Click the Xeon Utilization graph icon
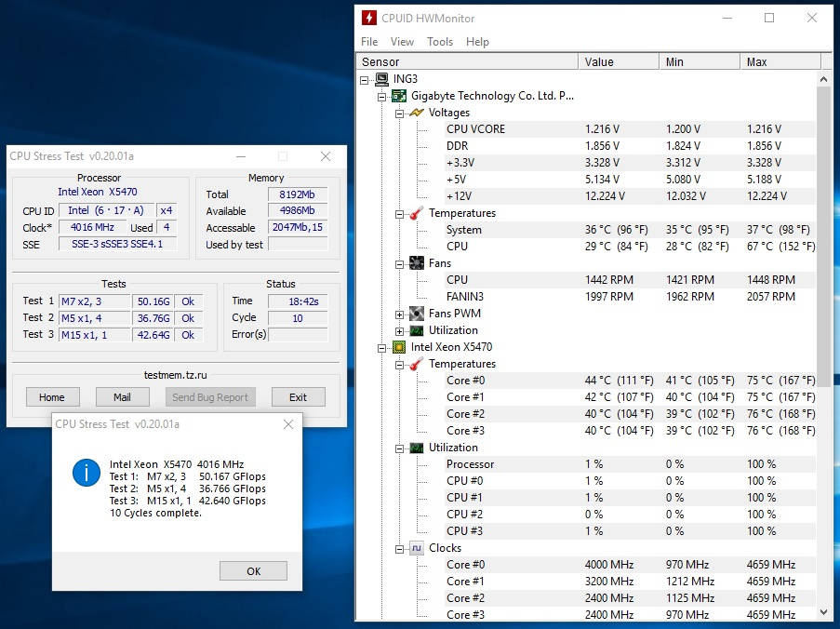This screenshot has height=629, width=840. tap(416, 448)
